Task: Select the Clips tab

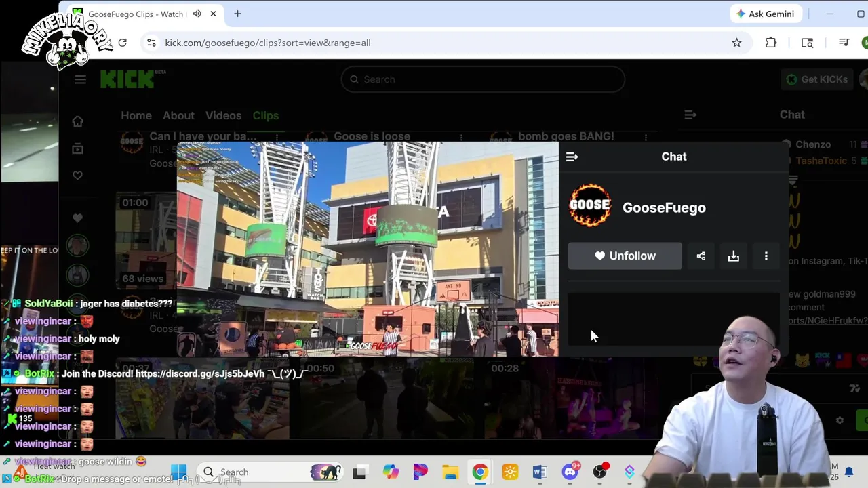Action: pos(266,115)
